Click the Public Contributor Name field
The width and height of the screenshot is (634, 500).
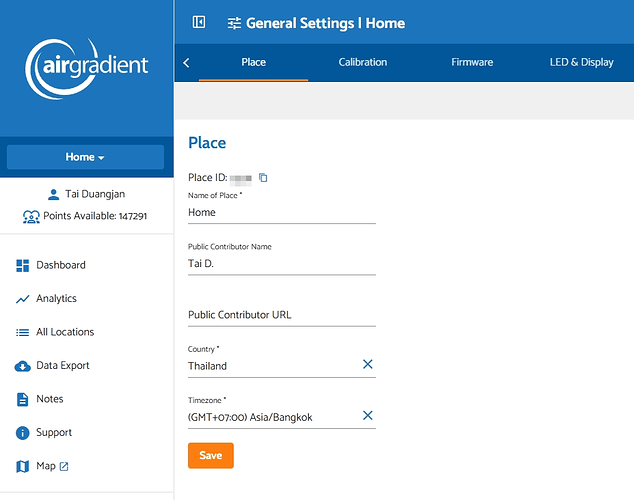[282, 264]
